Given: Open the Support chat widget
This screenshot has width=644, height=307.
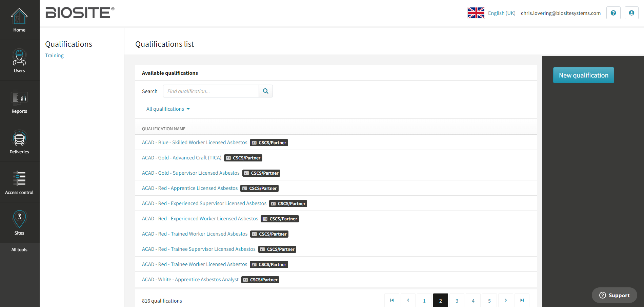Looking at the screenshot, I should [x=615, y=295].
